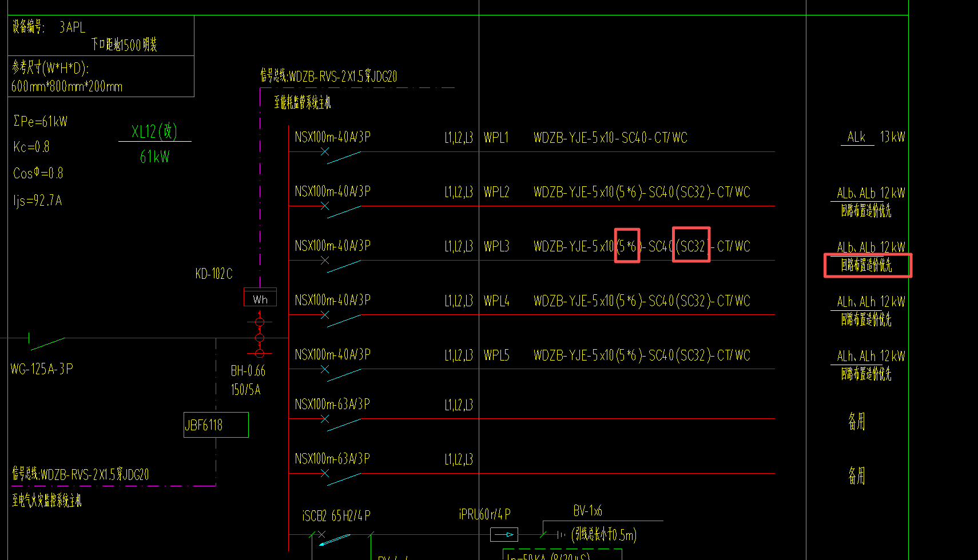
Task: Click the WPL5 circuit label
Action: click(496, 355)
